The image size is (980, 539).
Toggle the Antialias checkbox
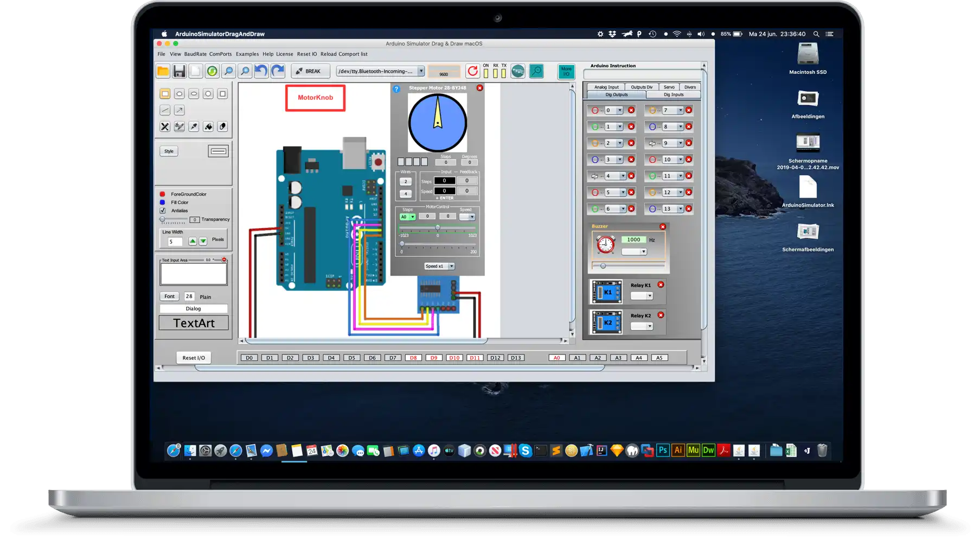click(163, 211)
